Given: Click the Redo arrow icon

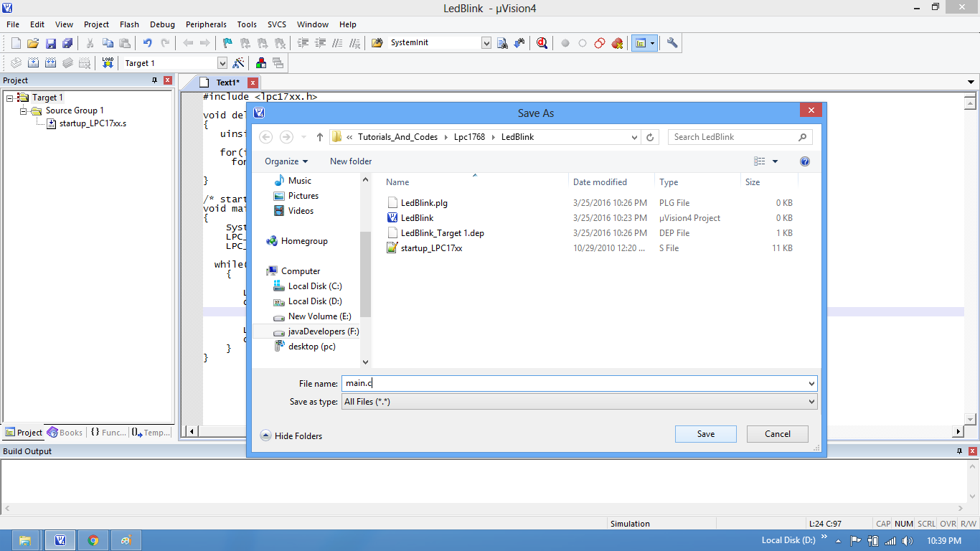Looking at the screenshot, I should pyautogui.click(x=165, y=43).
